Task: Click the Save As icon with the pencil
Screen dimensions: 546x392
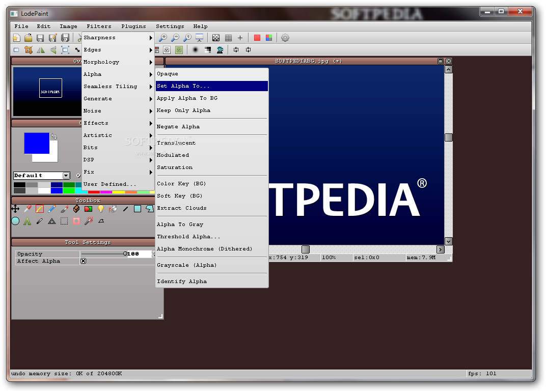Action: coord(52,38)
